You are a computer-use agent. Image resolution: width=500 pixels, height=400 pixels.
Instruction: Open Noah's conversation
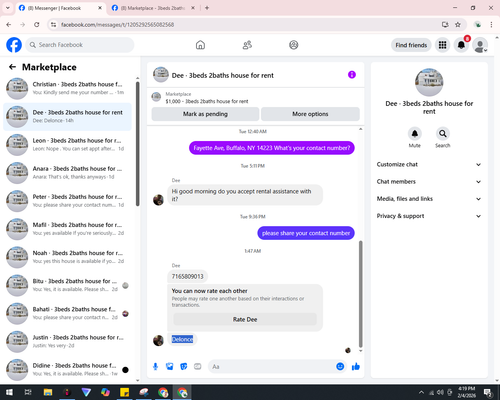pos(67,257)
